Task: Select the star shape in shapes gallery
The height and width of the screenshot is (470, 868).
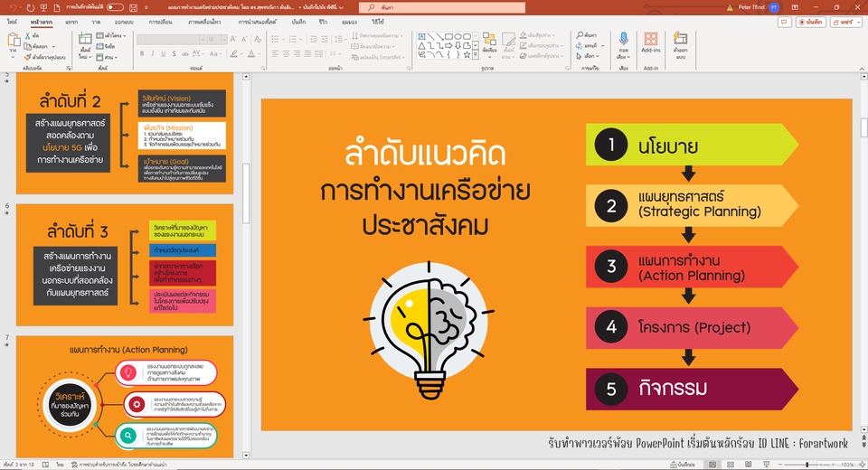Action: point(467,55)
